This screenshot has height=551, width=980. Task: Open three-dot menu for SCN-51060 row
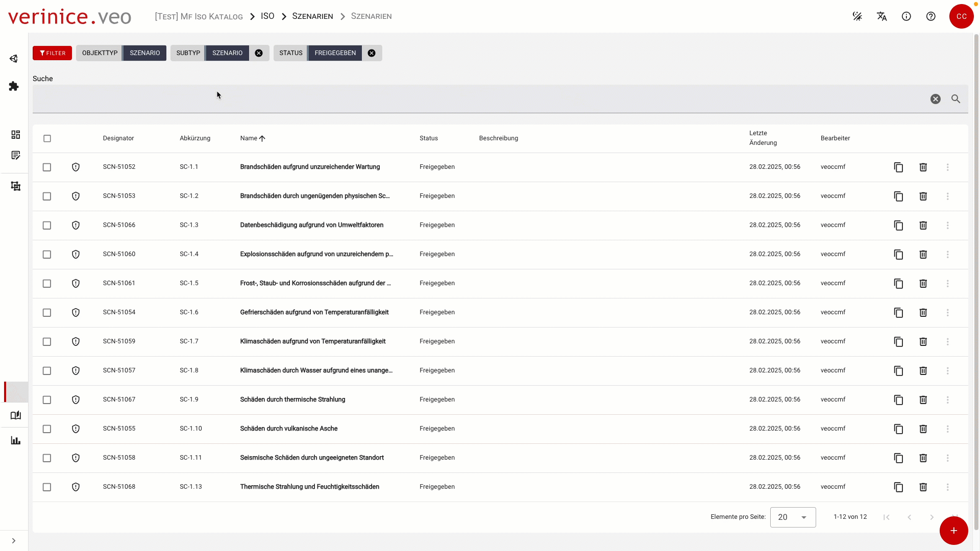[947, 255]
